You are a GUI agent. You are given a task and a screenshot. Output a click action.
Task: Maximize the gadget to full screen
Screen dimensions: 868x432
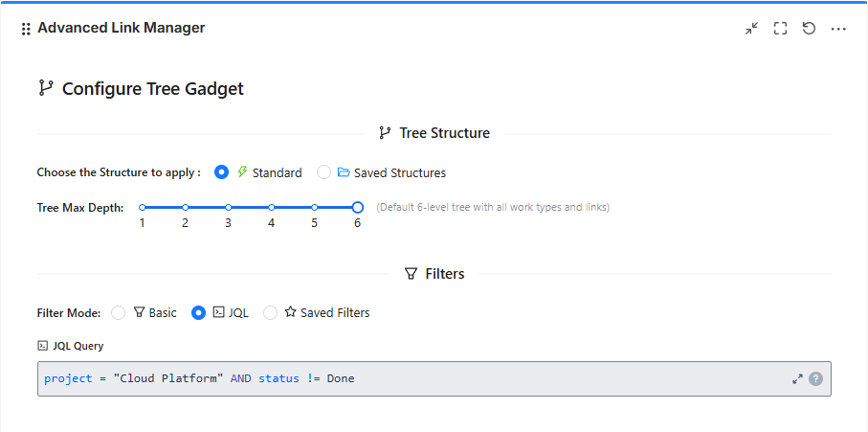780,29
